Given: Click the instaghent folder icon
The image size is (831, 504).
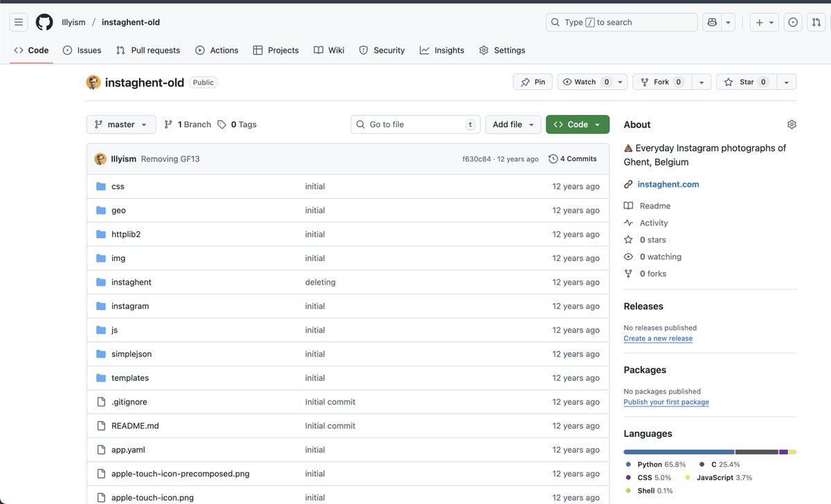Looking at the screenshot, I should coord(101,282).
